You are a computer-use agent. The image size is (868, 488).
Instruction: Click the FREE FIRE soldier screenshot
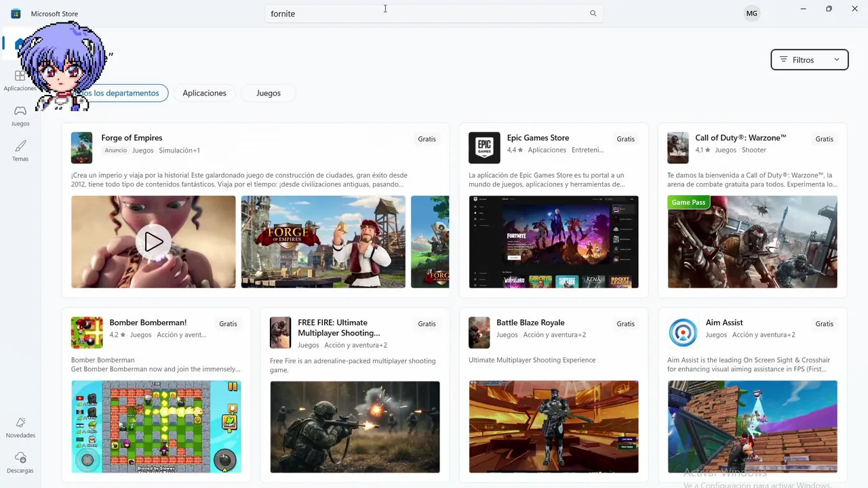coord(355,427)
